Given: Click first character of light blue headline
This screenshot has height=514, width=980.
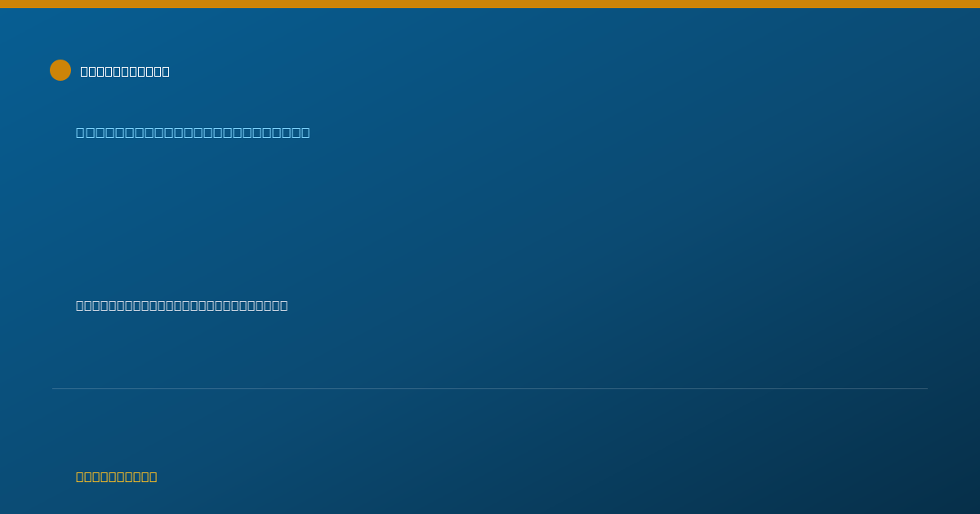Looking at the screenshot, I should pos(81,132).
